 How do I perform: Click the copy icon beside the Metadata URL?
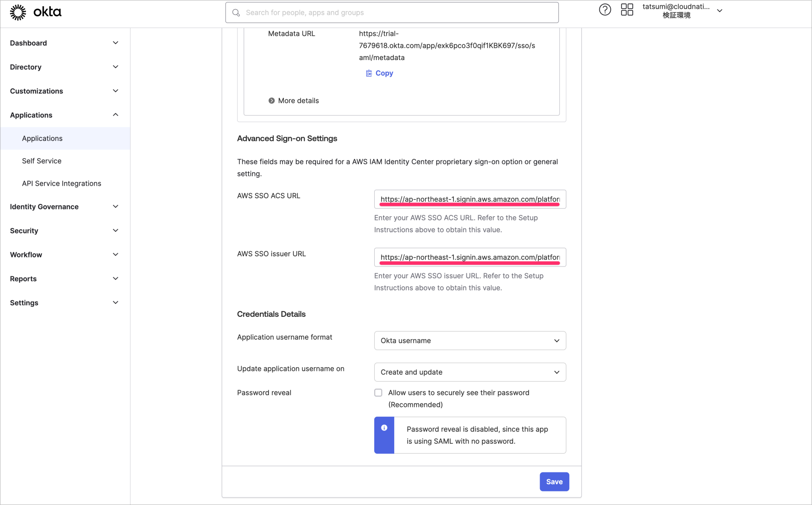coord(368,73)
